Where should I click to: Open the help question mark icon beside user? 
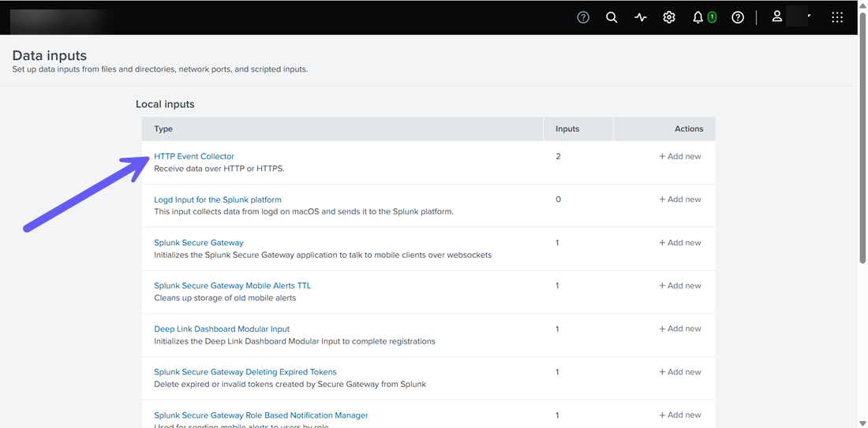(x=738, y=17)
